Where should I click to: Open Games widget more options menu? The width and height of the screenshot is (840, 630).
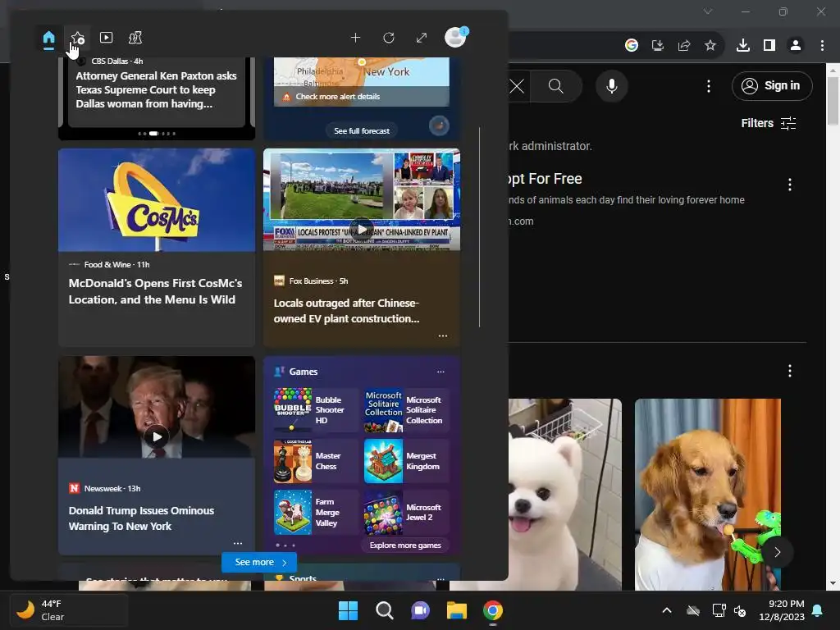pyautogui.click(x=441, y=372)
